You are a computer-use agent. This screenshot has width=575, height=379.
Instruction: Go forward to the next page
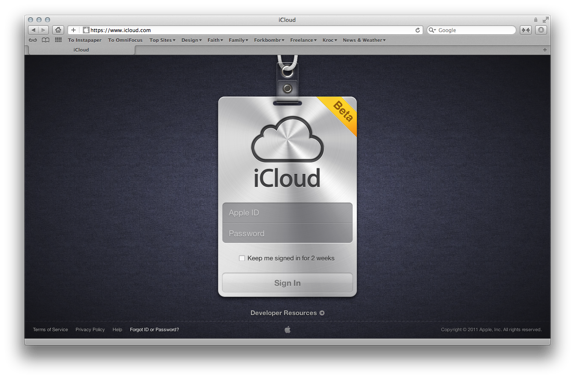[x=43, y=30]
